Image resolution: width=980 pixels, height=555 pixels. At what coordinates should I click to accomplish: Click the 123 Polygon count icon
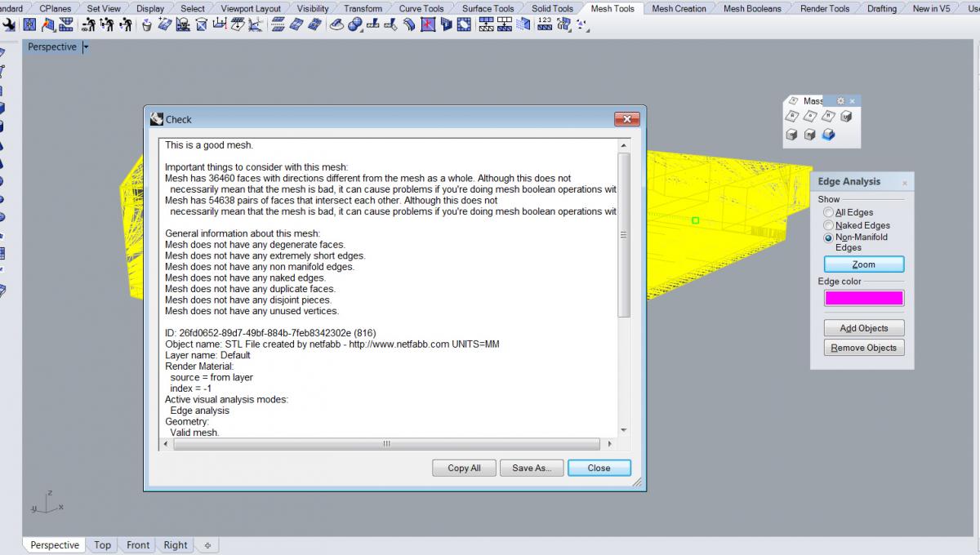pos(545,25)
